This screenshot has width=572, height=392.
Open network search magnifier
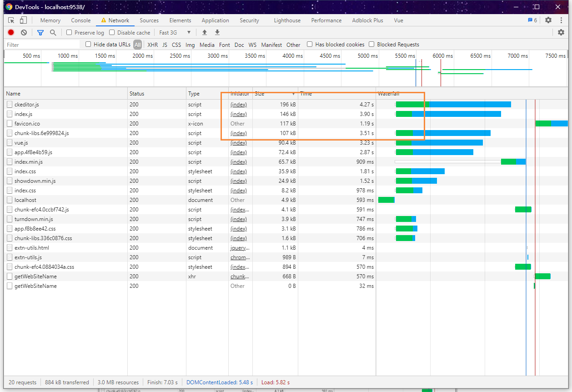53,32
